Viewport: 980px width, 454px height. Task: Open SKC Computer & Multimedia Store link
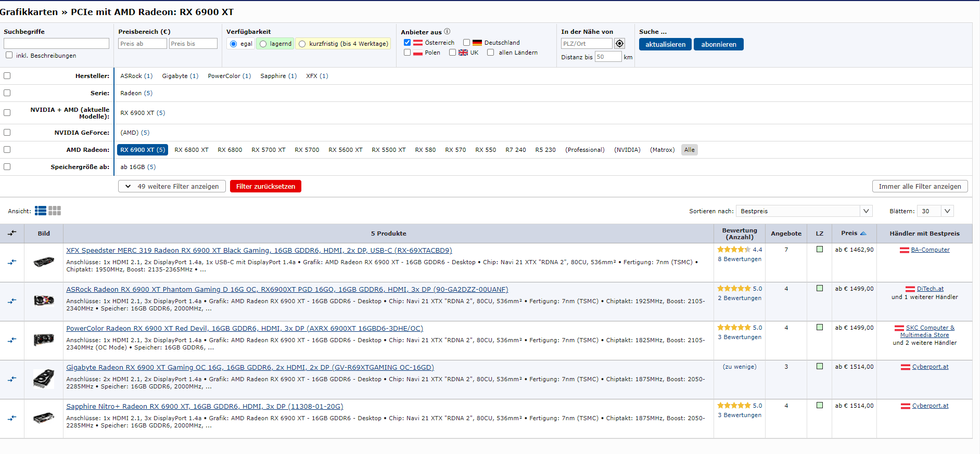pyautogui.click(x=927, y=331)
